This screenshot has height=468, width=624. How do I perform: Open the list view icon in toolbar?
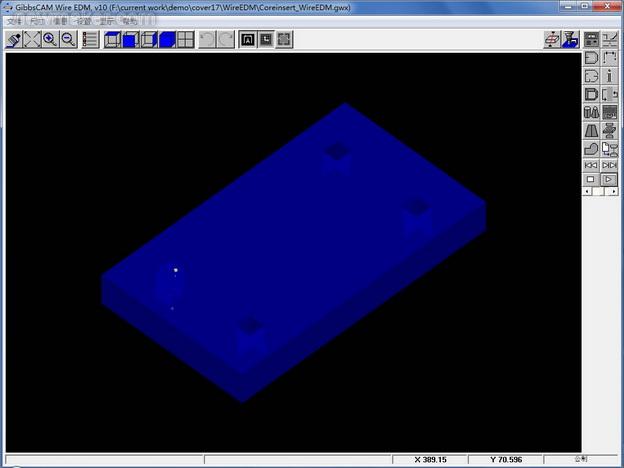tap(90, 39)
